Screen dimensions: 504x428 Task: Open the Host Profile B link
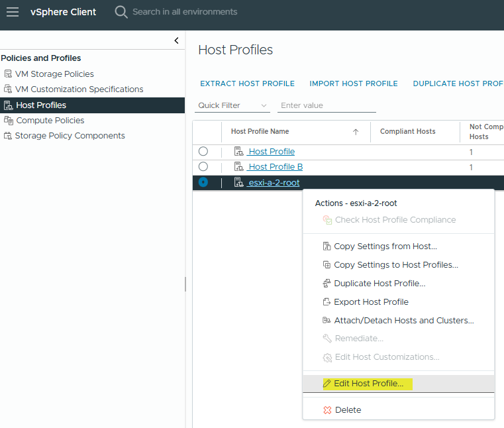click(x=276, y=167)
